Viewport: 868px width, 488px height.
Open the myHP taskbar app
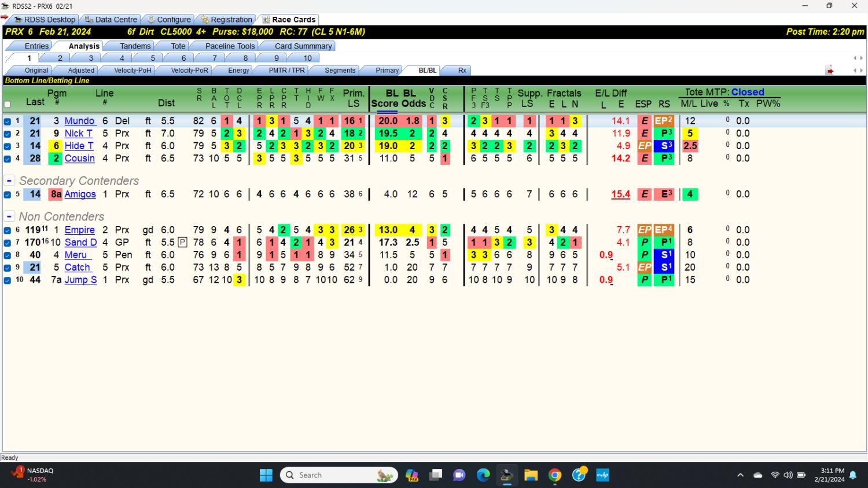coord(602,475)
